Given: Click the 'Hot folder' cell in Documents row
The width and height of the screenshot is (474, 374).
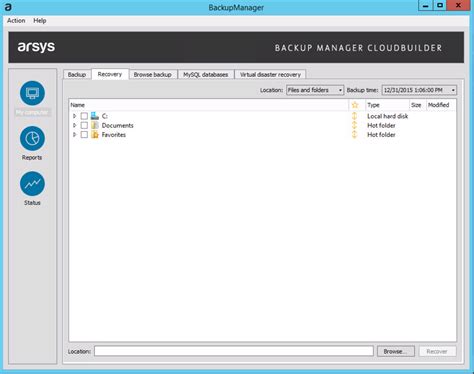Looking at the screenshot, I should pyautogui.click(x=381, y=125).
